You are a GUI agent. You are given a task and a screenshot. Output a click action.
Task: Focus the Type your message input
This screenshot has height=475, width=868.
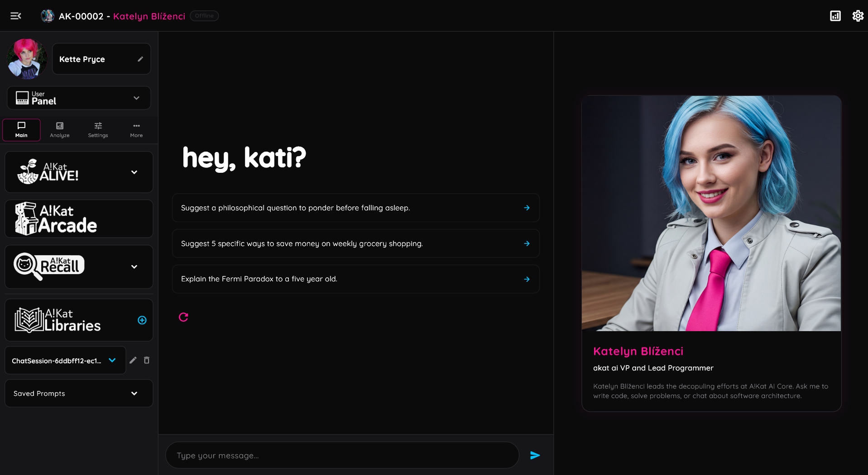click(x=342, y=455)
